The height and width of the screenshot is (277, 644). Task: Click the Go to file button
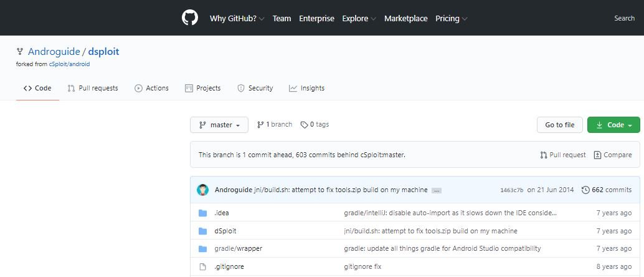(560, 125)
